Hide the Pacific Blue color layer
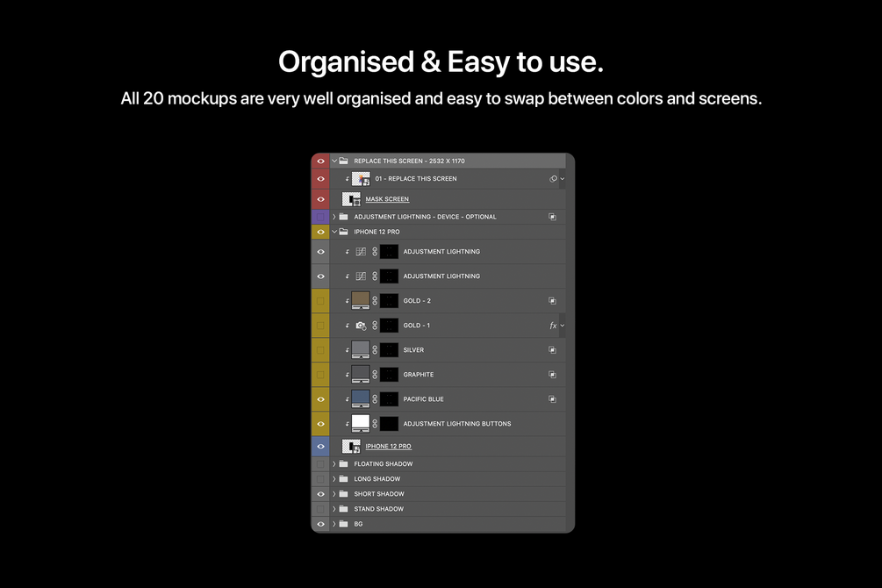Screen dimensions: 882x588 [320, 399]
